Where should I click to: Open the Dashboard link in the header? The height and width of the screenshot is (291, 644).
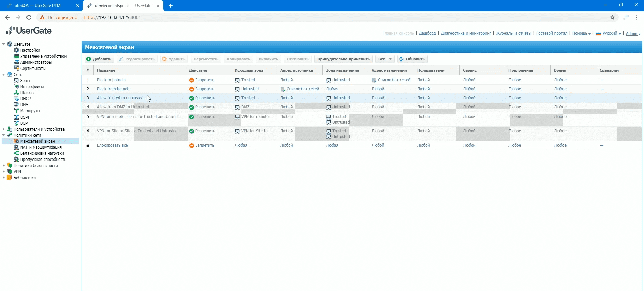tap(427, 33)
